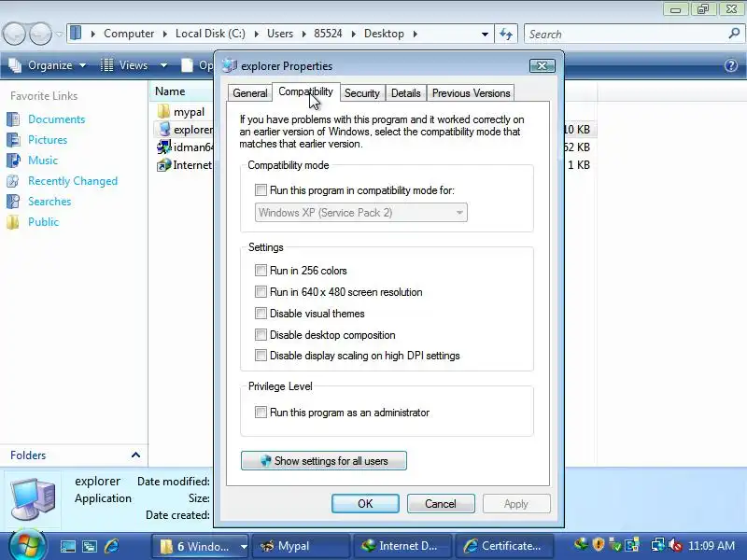Open Documents in Favorite Links
Screen dimensions: 747x560
56,119
